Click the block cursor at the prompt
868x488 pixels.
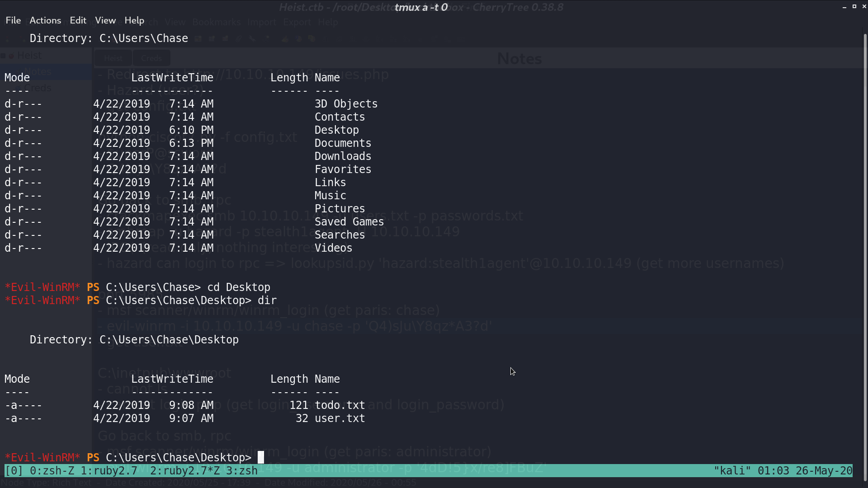point(261,457)
